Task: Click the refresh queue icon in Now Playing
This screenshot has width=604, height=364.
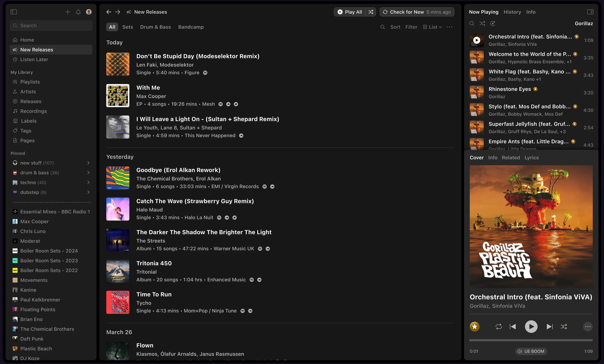Action: pos(493,23)
